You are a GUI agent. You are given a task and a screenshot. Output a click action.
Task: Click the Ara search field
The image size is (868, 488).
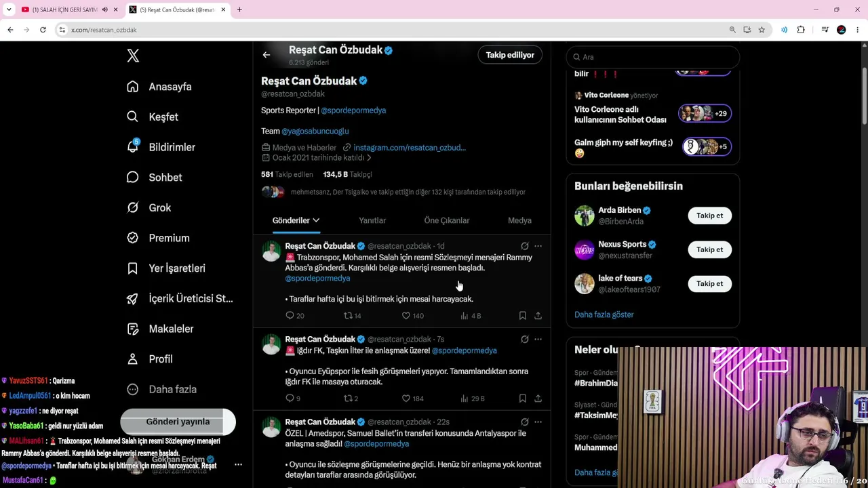coord(652,57)
